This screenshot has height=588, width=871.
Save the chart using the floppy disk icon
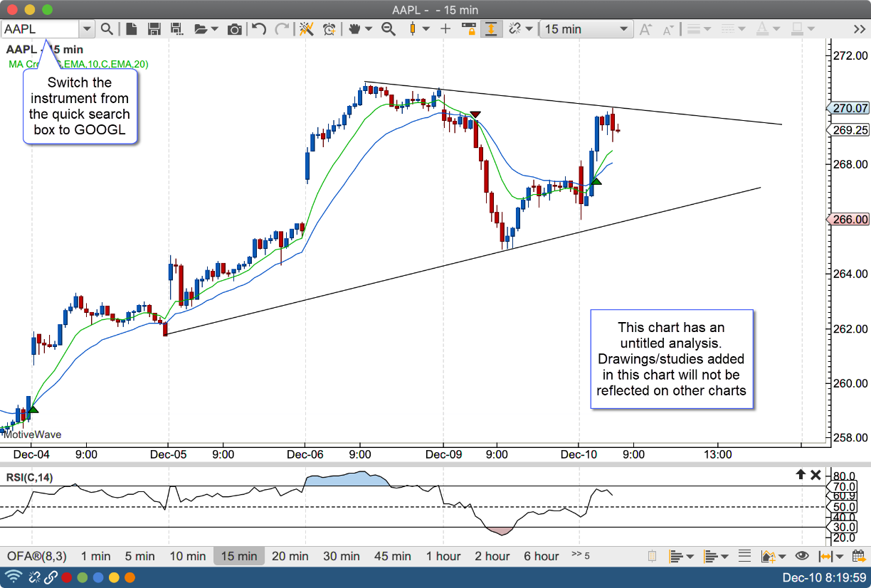pos(154,29)
